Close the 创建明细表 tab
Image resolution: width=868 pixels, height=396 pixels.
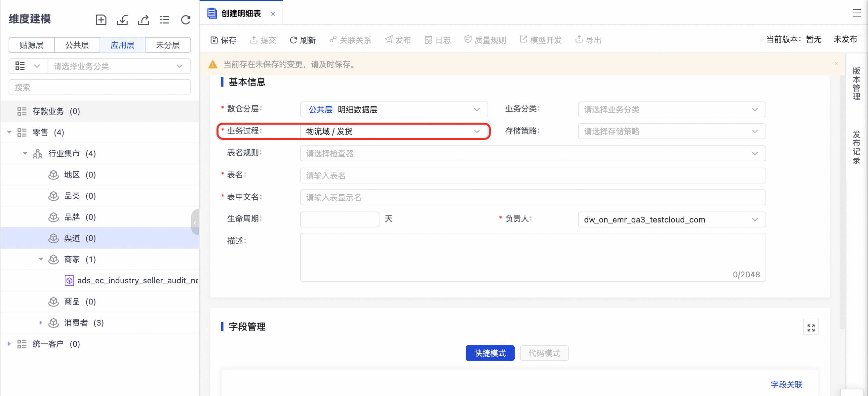pyautogui.click(x=273, y=14)
